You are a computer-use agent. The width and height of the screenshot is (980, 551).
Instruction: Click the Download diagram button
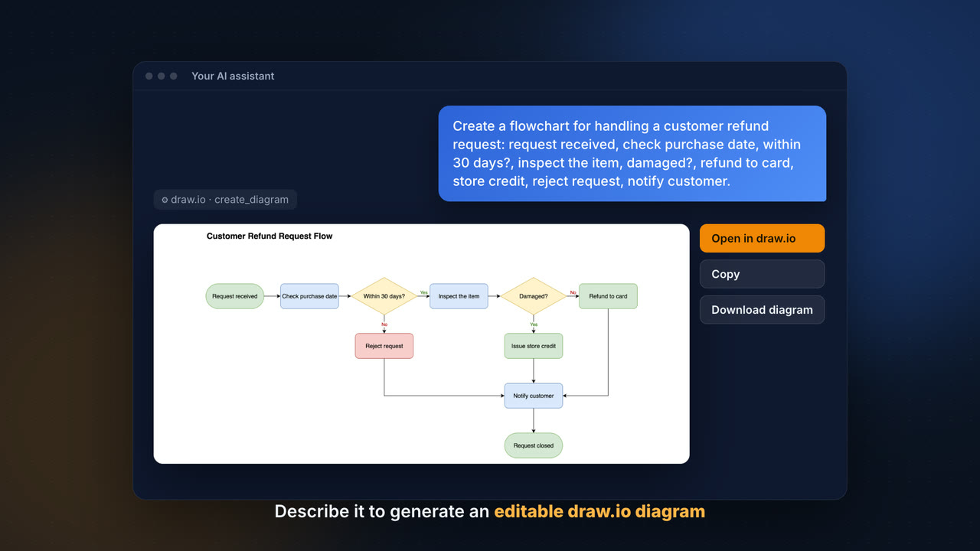[762, 310]
